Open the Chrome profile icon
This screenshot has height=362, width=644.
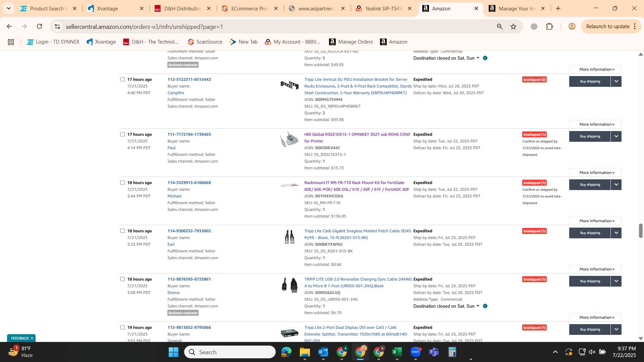point(572,26)
